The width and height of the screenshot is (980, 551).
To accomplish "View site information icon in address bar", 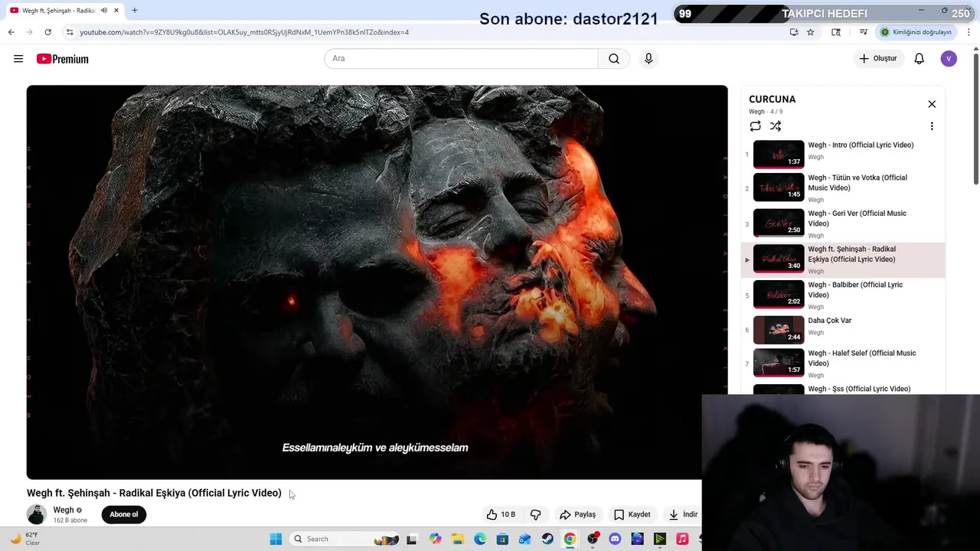I will click(x=70, y=32).
